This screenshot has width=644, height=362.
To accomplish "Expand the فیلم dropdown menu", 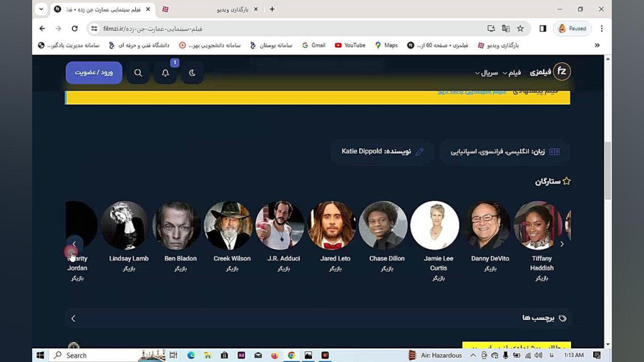I will pyautogui.click(x=512, y=73).
